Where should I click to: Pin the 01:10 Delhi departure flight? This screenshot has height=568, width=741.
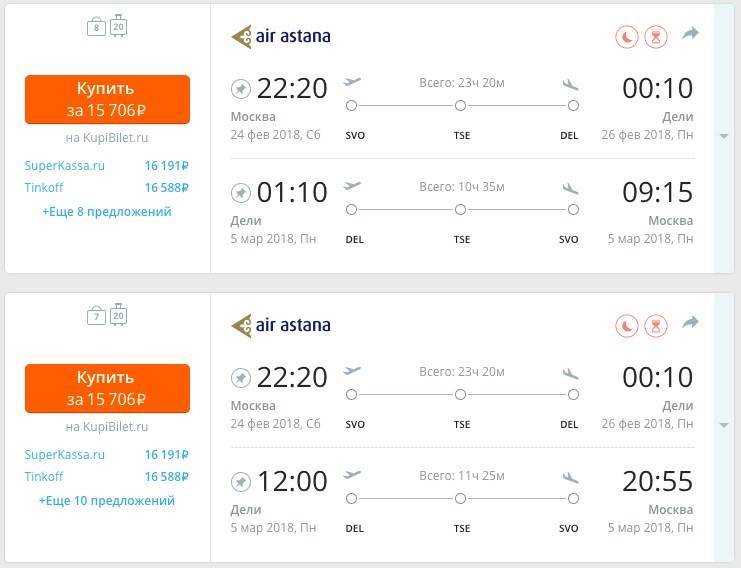point(241,193)
